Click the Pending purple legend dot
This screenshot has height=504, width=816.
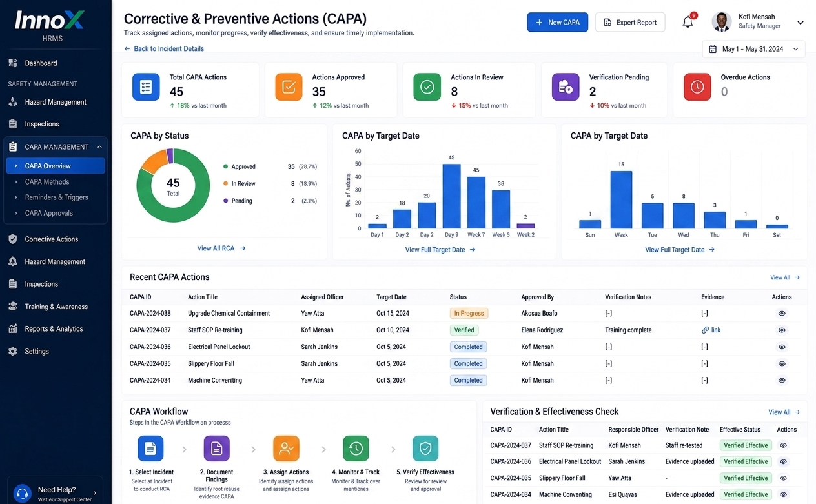225,201
